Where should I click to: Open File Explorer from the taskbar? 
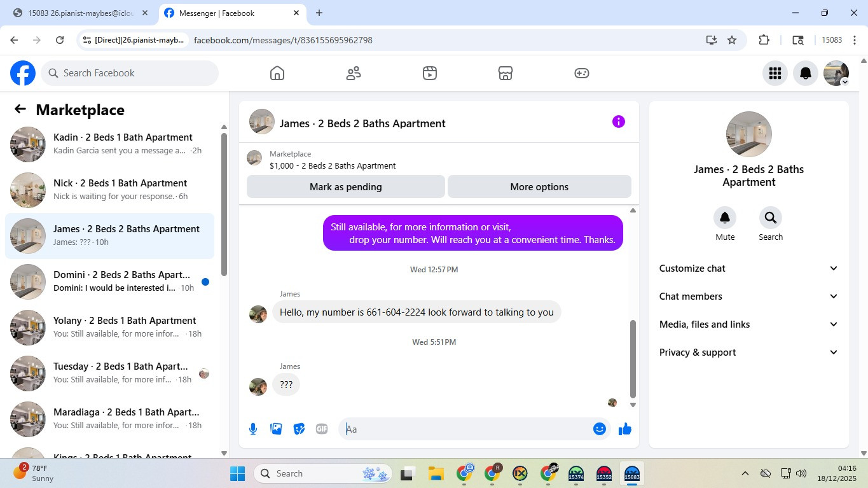point(436,473)
